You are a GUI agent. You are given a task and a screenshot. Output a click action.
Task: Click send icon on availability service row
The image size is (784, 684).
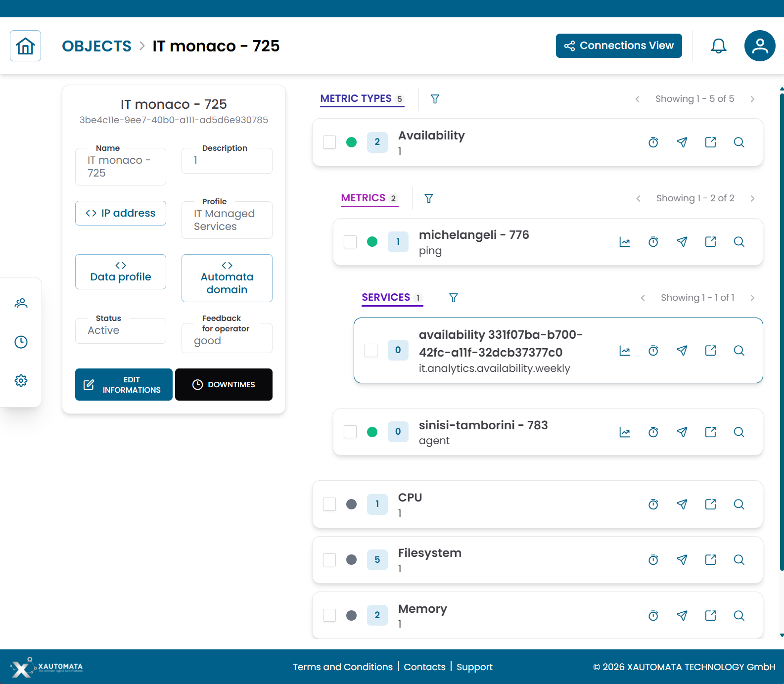tap(682, 351)
